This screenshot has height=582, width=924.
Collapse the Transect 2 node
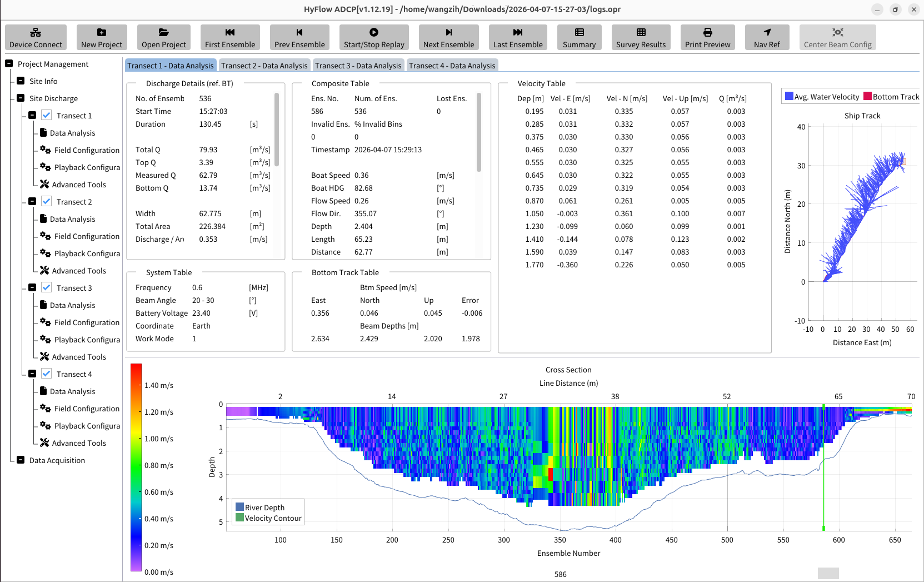[x=32, y=202]
